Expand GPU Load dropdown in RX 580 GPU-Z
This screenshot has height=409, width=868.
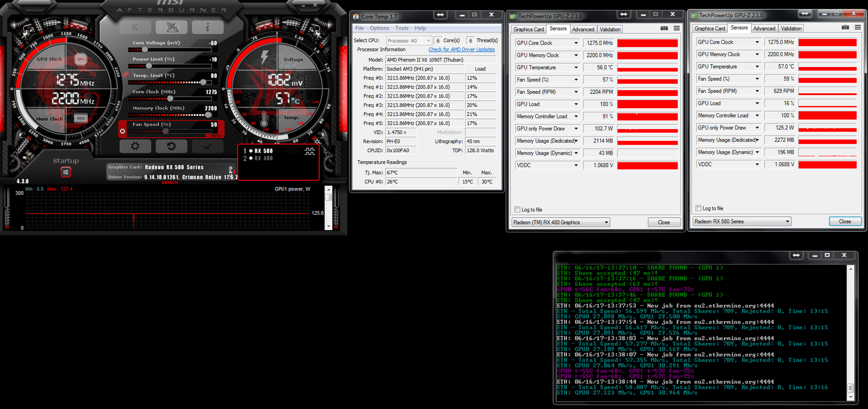(757, 103)
